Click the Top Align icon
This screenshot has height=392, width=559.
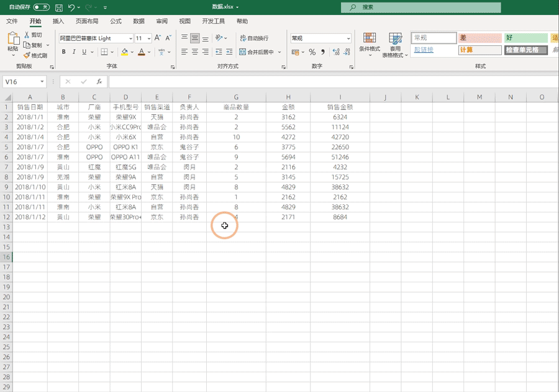[x=184, y=38]
